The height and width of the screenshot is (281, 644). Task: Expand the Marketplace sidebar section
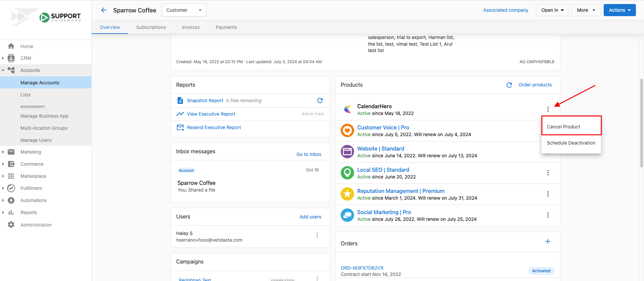3,176
